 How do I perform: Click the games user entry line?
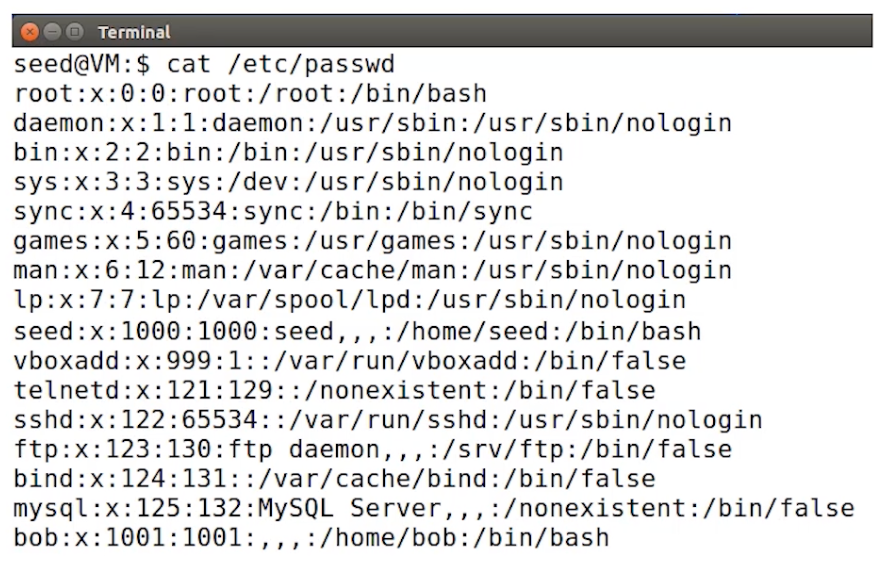point(373,242)
